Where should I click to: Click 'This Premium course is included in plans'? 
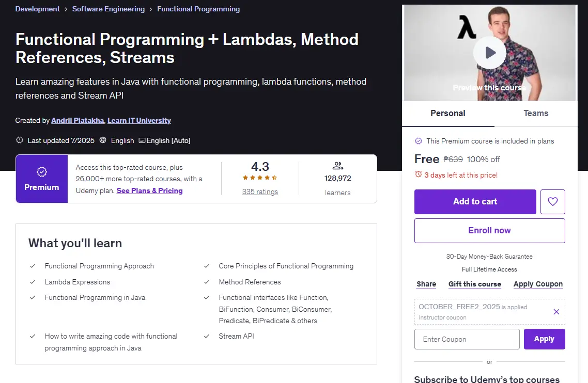click(x=490, y=141)
